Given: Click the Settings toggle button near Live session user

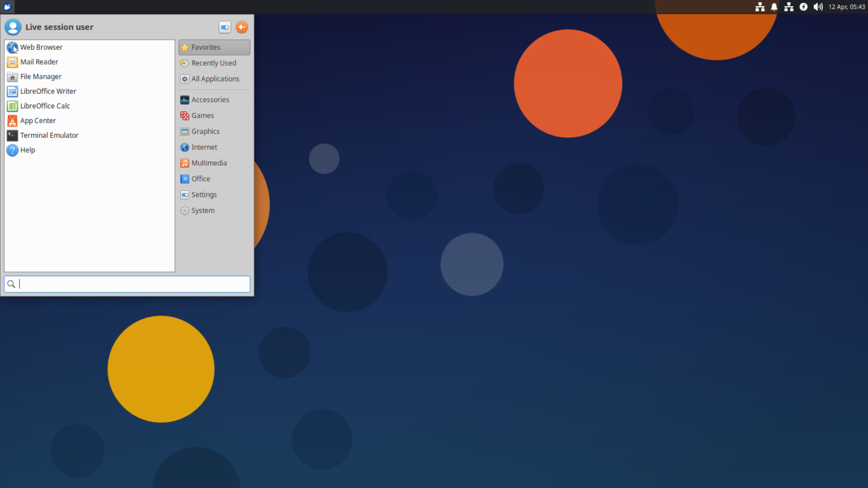Looking at the screenshot, I should click(225, 27).
